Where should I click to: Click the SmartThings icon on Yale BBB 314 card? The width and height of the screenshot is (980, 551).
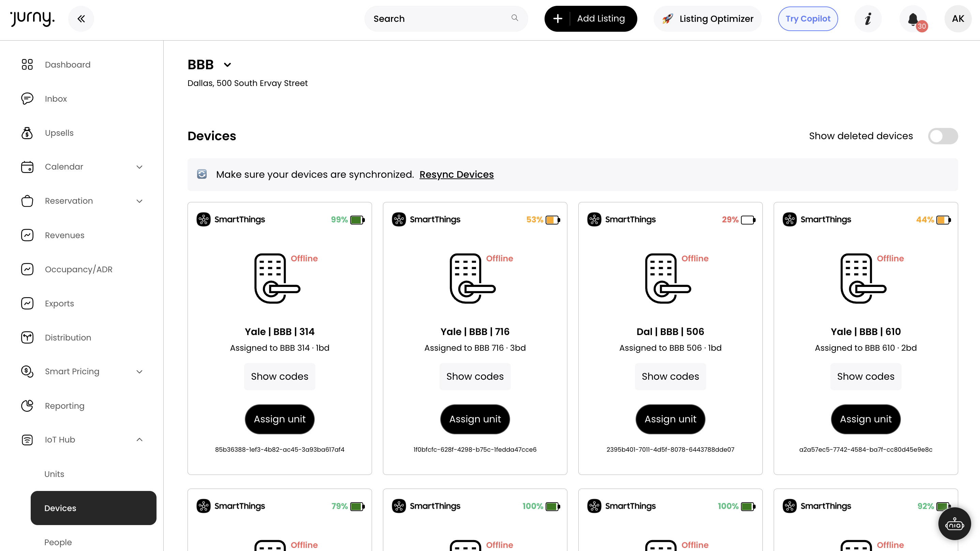(204, 219)
